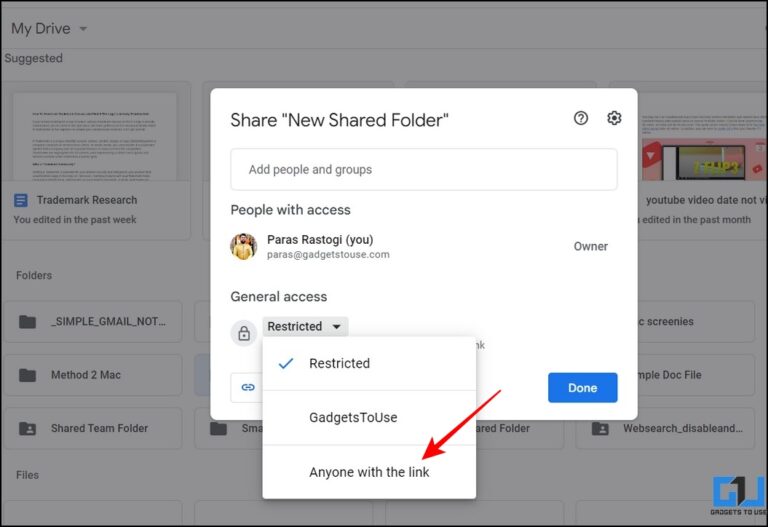Screen dimensions: 768x527
Task: Open the Method 2 Mac folder
Action: [93, 375]
